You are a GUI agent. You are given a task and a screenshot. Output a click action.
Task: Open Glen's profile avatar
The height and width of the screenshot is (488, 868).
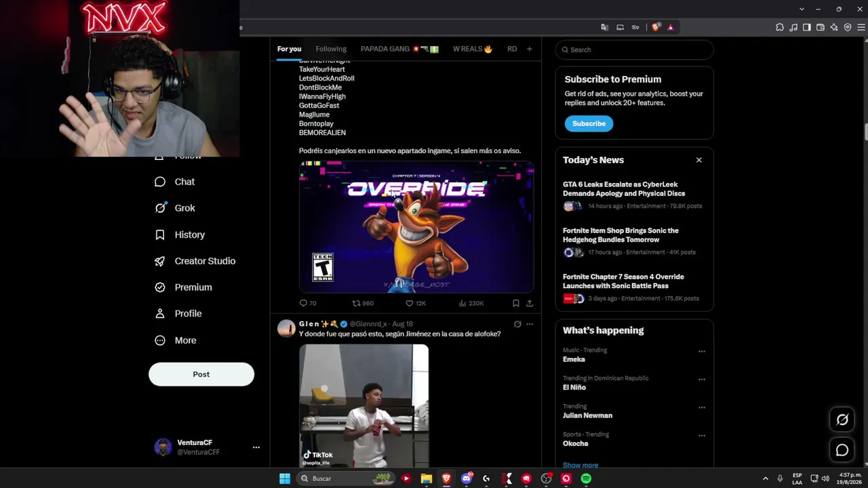(286, 328)
